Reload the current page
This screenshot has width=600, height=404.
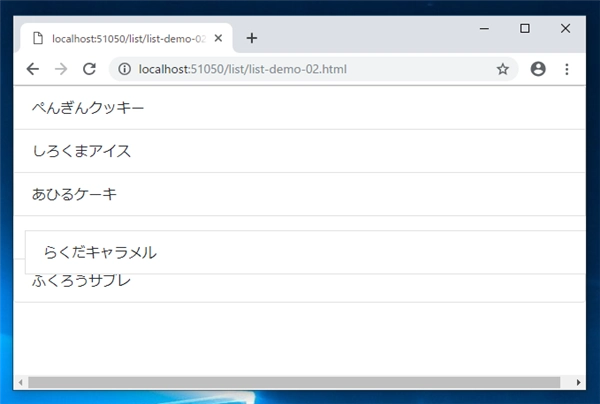point(90,69)
